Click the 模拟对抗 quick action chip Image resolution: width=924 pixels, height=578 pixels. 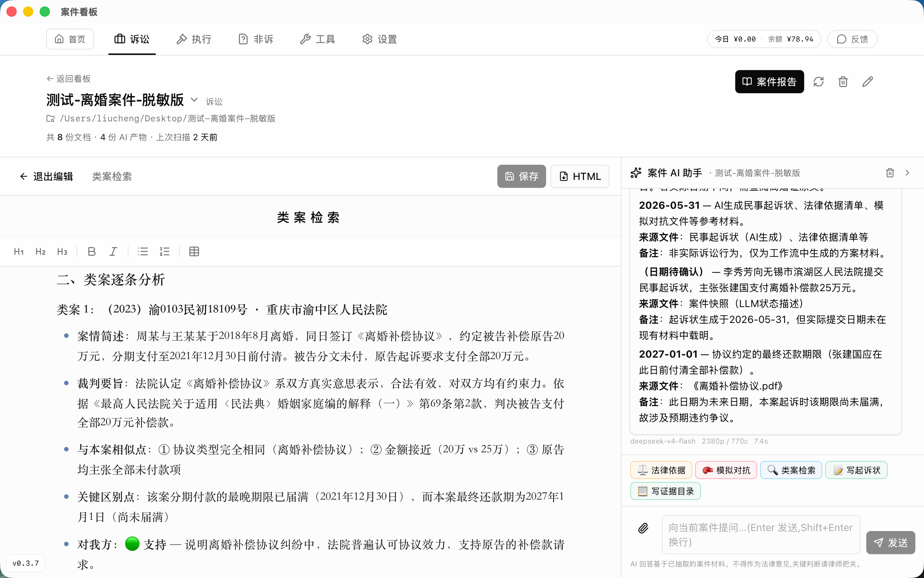[x=726, y=470]
